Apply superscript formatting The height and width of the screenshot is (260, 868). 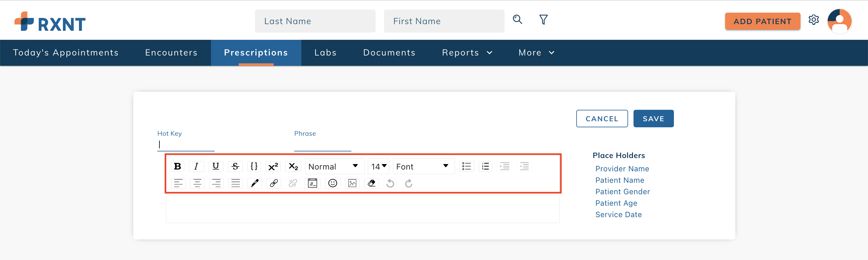[273, 166]
